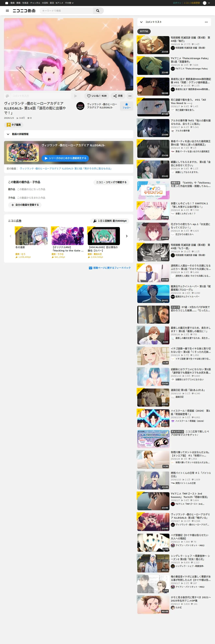The width and height of the screenshot is (215, 644).
Task: Show next Niconico ads with right arrow
Action: (127, 236)
